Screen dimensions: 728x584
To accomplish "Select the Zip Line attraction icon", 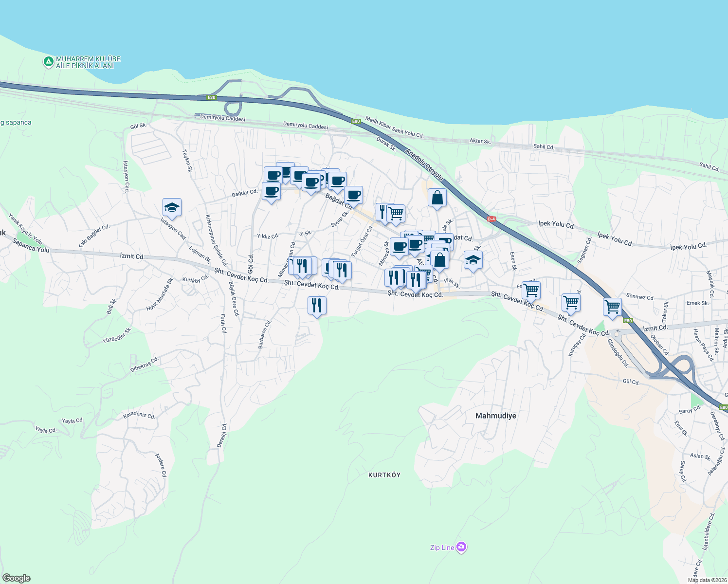I will (x=461, y=547).
